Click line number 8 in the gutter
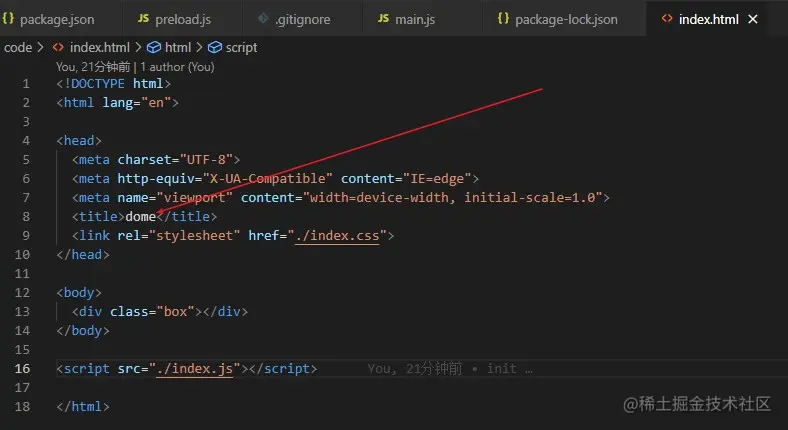The image size is (788, 430). (26, 217)
